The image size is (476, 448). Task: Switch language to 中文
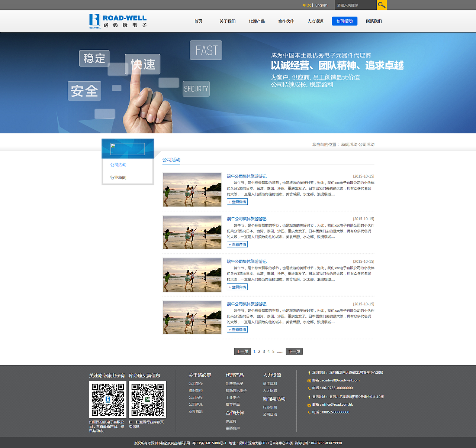tap(307, 5)
